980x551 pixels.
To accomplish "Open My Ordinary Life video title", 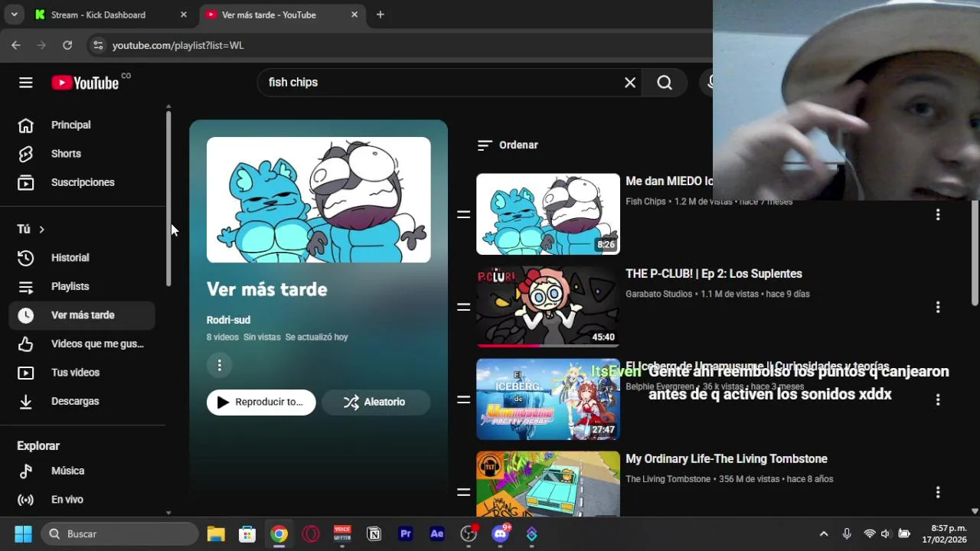I will coord(727,459).
